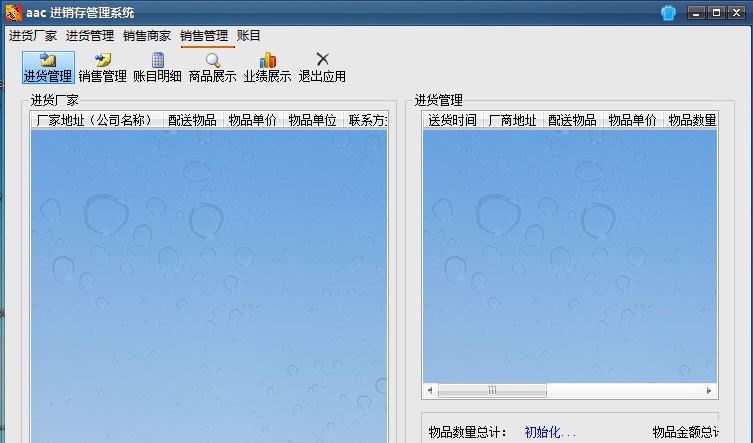Image resolution: width=753 pixels, height=443 pixels.
Task: Close the aac 进销存管理系统 window
Action: tap(736, 13)
